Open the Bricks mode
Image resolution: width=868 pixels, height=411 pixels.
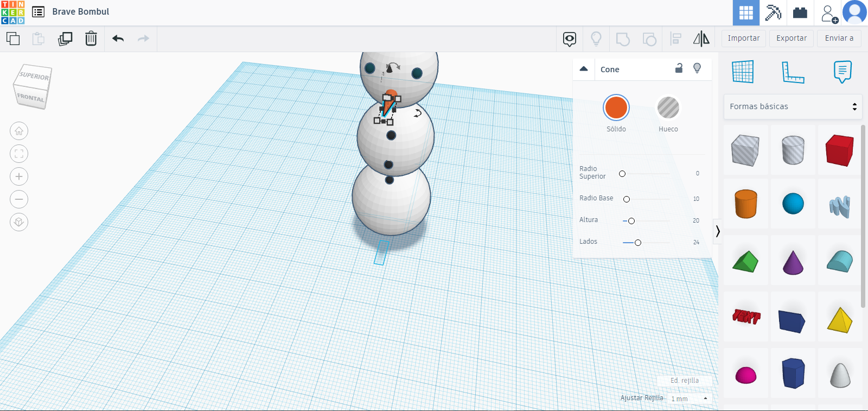pyautogui.click(x=800, y=12)
